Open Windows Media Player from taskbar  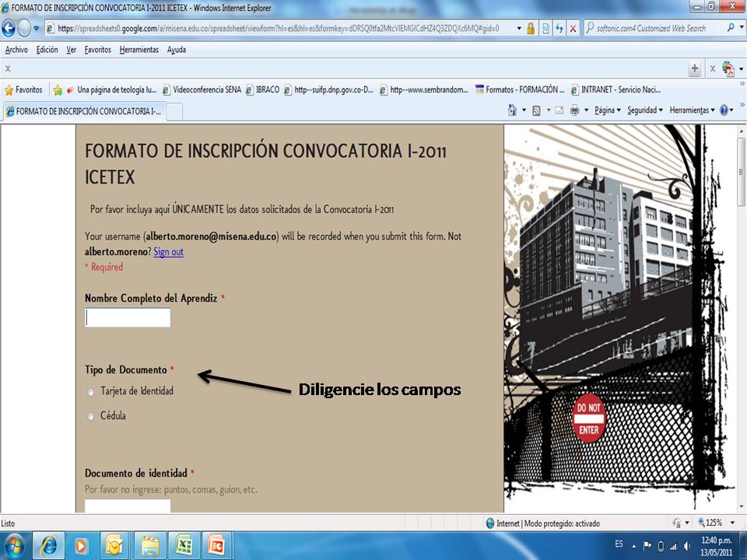pyautogui.click(x=81, y=546)
